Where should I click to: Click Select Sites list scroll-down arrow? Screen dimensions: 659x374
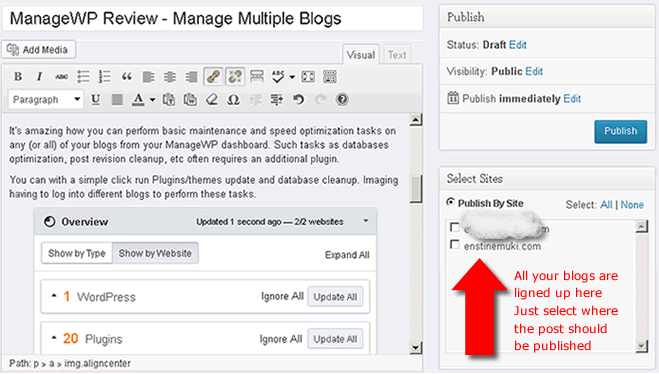click(x=641, y=346)
